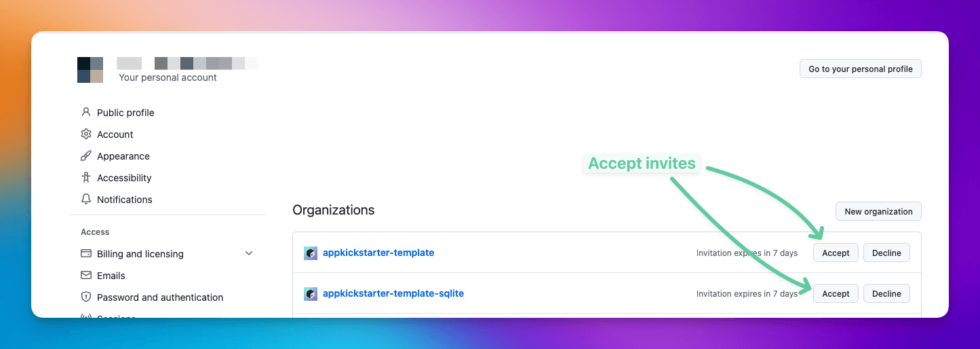Accept the appkickstarter-template-sqlite invitation
Screen dimensions: 980x349
(836, 294)
